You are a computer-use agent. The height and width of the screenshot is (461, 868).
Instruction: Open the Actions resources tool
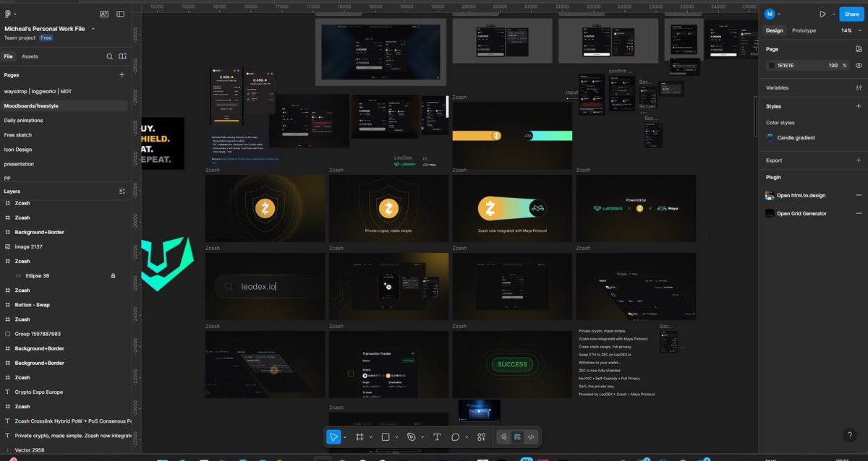tap(482, 437)
